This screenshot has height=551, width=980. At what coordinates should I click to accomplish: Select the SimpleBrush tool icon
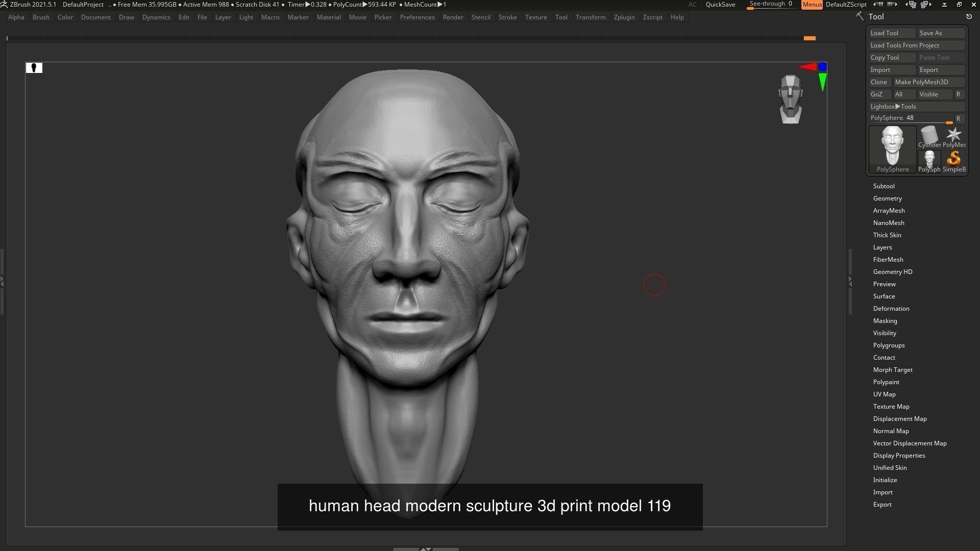(x=954, y=161)
